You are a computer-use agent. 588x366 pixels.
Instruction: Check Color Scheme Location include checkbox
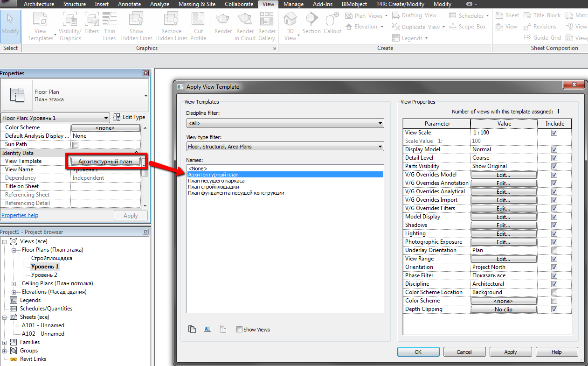tap(554, 293)
